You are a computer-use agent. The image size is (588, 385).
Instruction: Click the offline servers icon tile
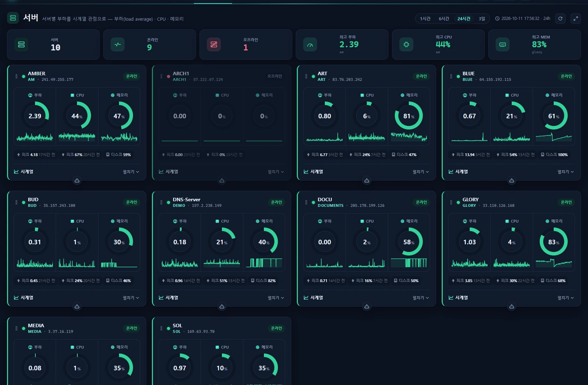tap(214, 44)
